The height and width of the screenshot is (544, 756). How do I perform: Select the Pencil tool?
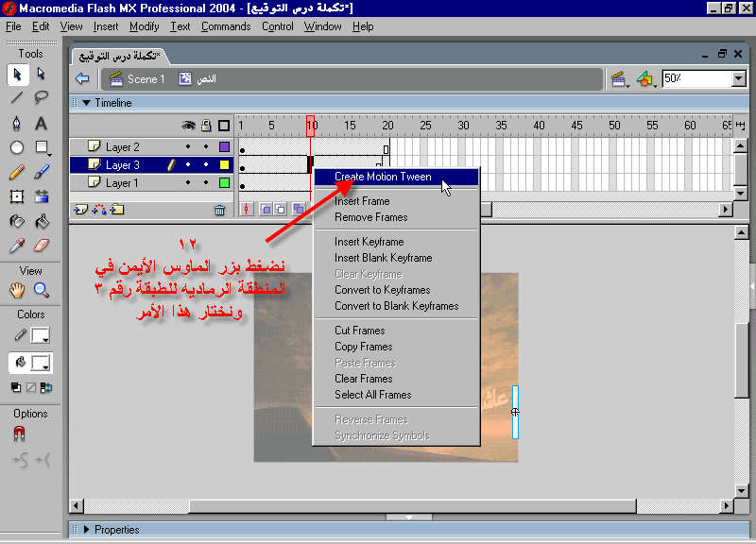tap(17, 172)
